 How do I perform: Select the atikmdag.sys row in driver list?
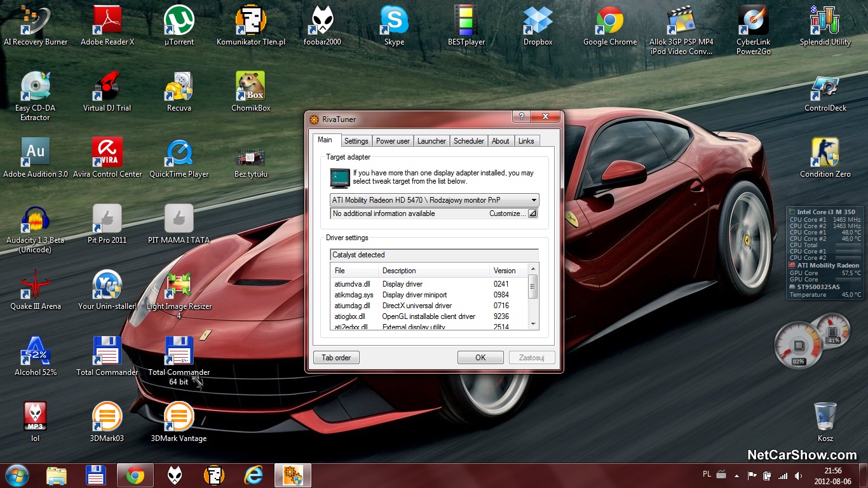pyautogui.click(x=354, y=295)
